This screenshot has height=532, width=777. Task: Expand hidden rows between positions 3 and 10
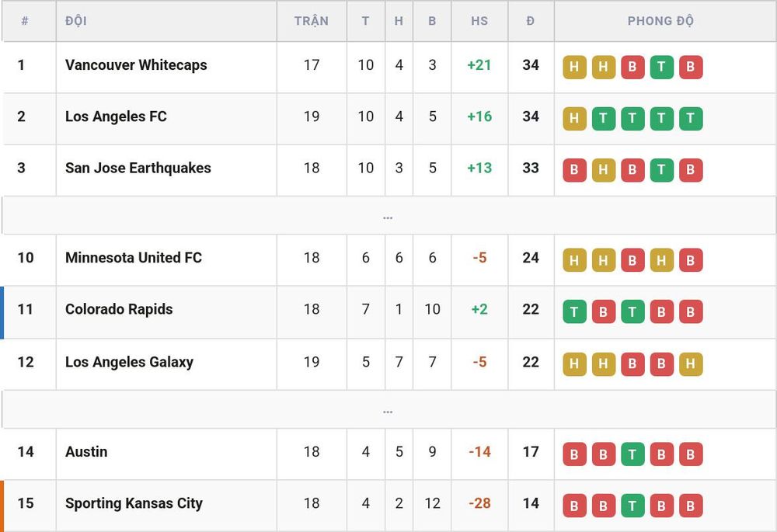click(x=388, y=216)
